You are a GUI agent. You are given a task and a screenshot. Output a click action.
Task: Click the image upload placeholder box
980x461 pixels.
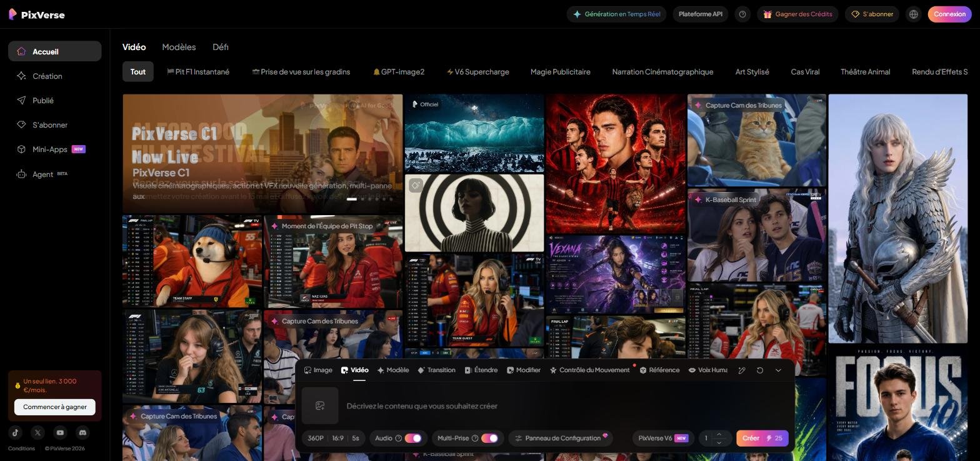320,405
